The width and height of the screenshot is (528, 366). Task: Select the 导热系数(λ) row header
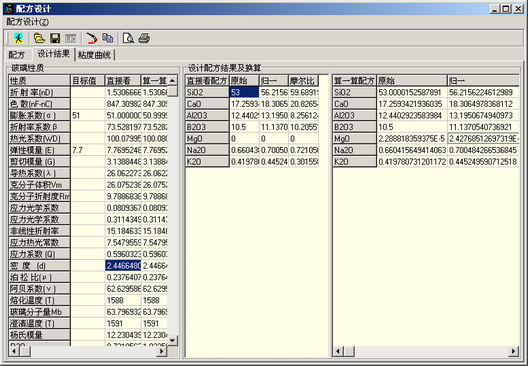pos(39,173)
